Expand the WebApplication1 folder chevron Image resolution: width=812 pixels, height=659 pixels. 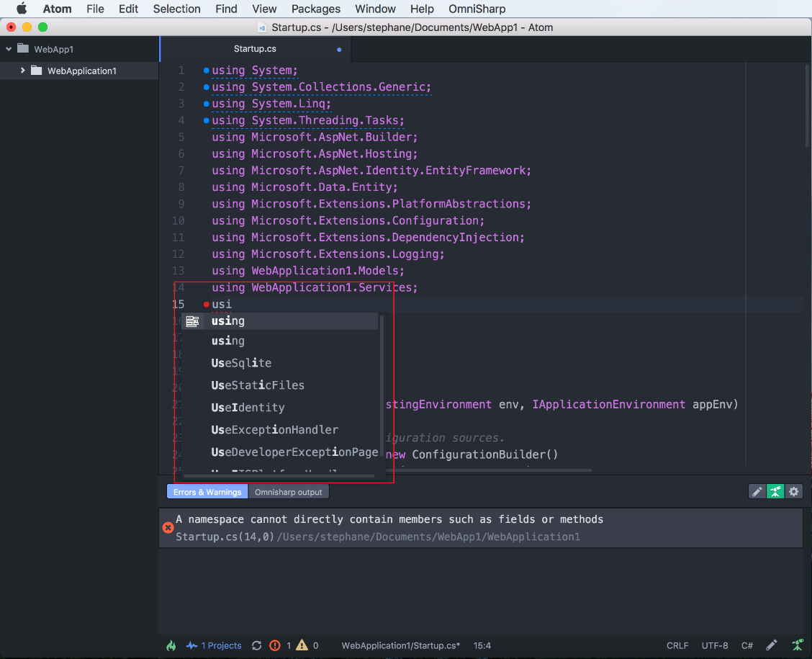(x=23, y=71)
